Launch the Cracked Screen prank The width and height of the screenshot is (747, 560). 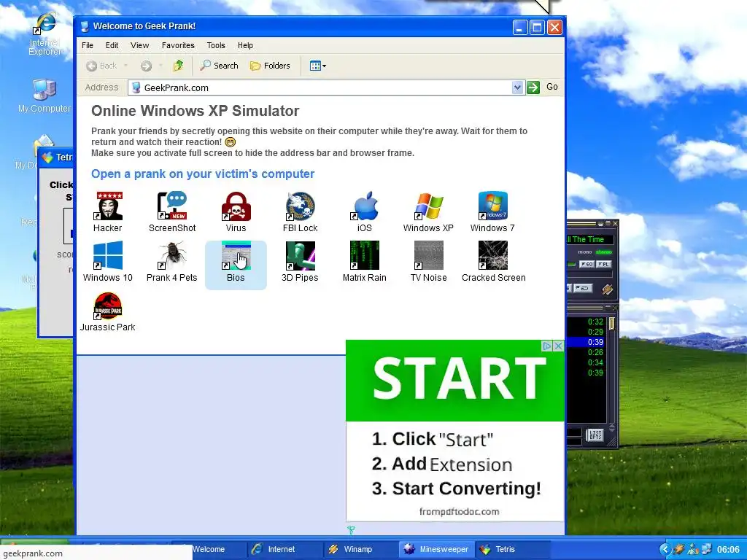(x=494, y=262)
